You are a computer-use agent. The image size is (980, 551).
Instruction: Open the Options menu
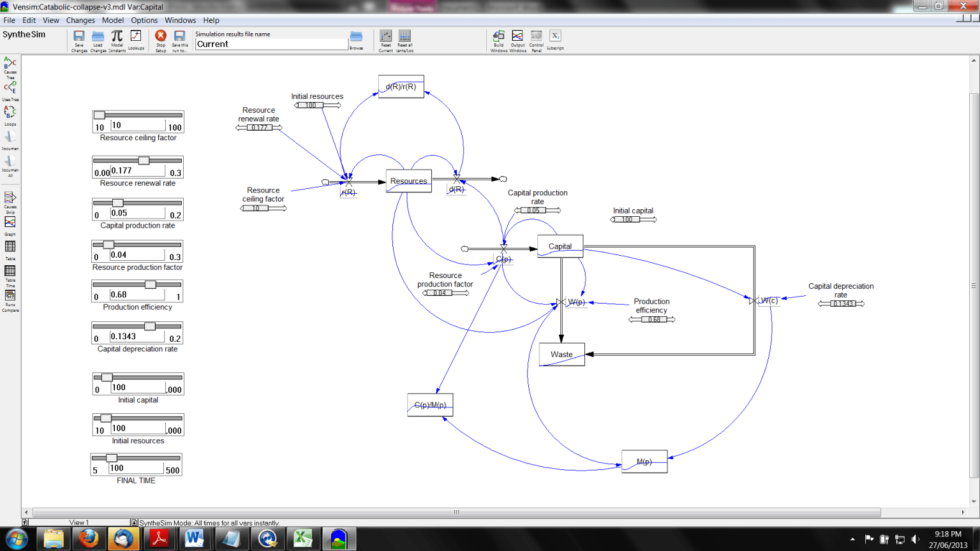pyautogui.click(x=144, y=20)
